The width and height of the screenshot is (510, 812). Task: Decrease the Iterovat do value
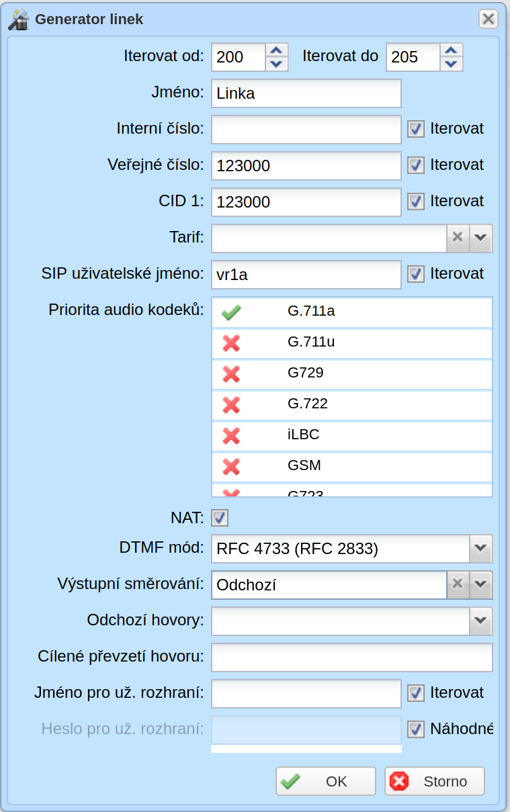(x=452, y=64)
